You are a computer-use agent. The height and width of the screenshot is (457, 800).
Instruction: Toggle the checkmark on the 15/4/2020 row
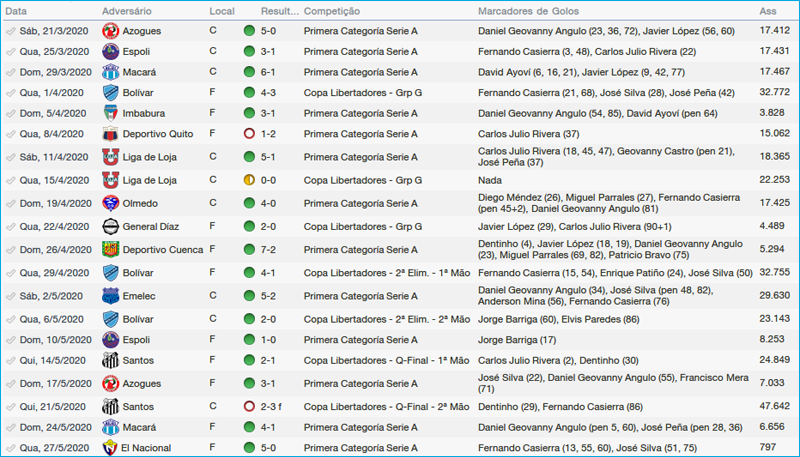(10, 180)
